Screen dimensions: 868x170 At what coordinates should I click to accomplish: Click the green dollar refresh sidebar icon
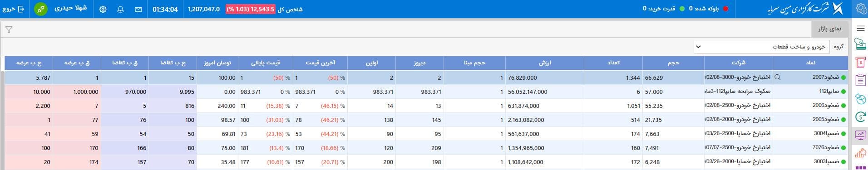tap(860, 117)
